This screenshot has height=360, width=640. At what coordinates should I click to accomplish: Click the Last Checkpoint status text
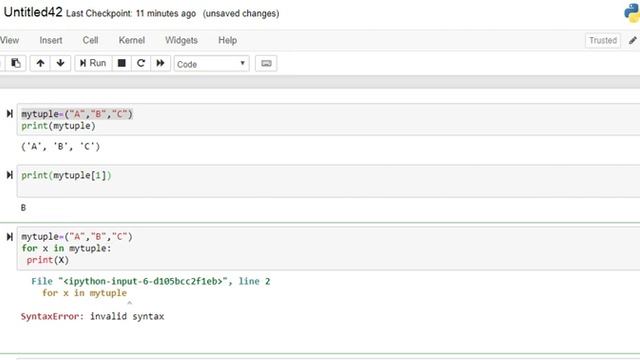click(x=131, y=13)
